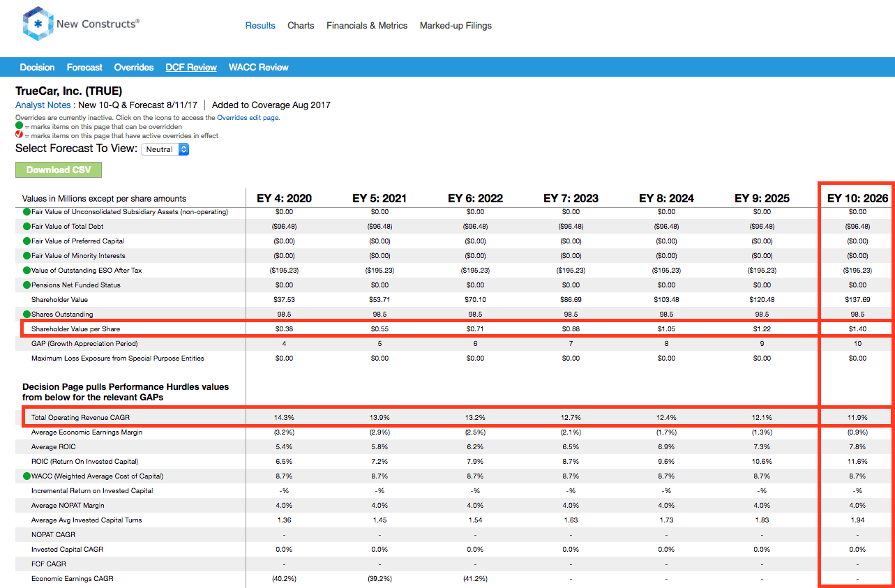Switch to the WACC Review subtab
895x588 pixels.
(x=259, y=68)
